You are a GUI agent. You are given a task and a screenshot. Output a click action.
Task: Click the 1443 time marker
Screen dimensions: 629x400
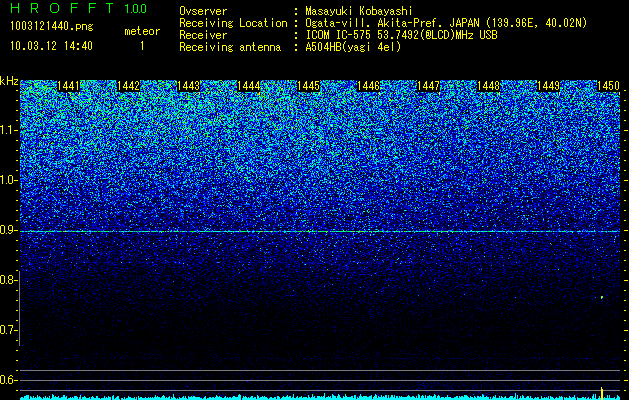coord(189,86)
